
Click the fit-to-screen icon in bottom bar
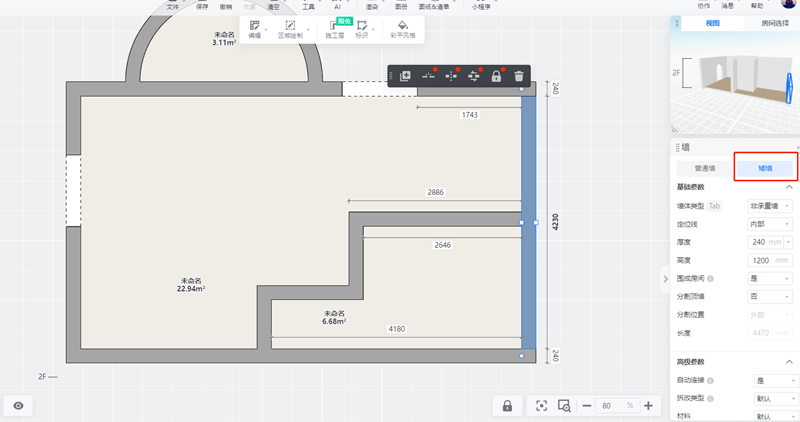tap(541, 405)
